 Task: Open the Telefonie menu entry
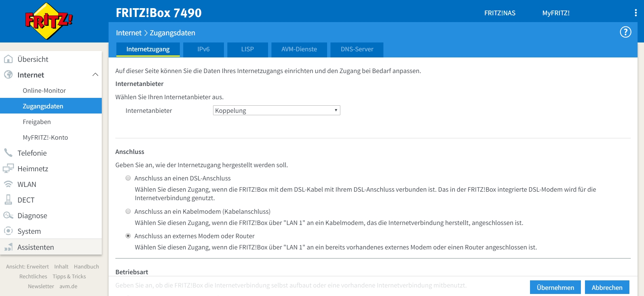(x=51, y=153)
